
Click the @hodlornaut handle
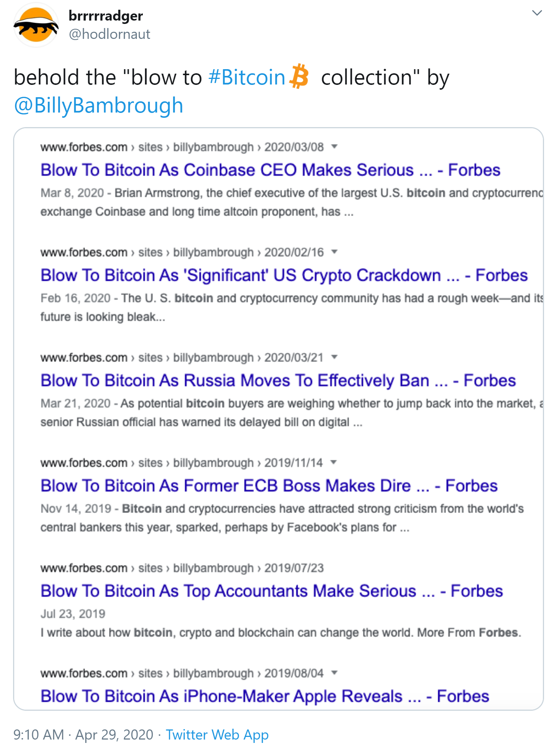[108, 34]
